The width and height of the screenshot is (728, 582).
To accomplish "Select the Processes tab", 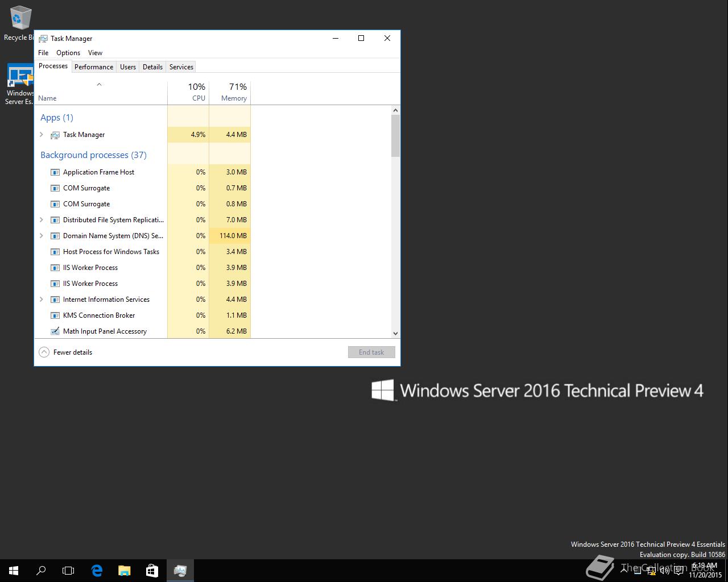I will (53, 66).
